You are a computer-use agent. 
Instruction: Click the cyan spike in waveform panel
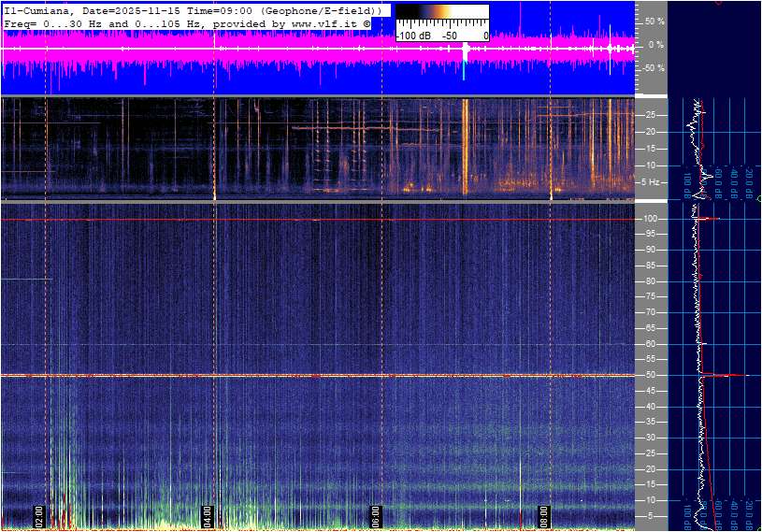point(464,70)
